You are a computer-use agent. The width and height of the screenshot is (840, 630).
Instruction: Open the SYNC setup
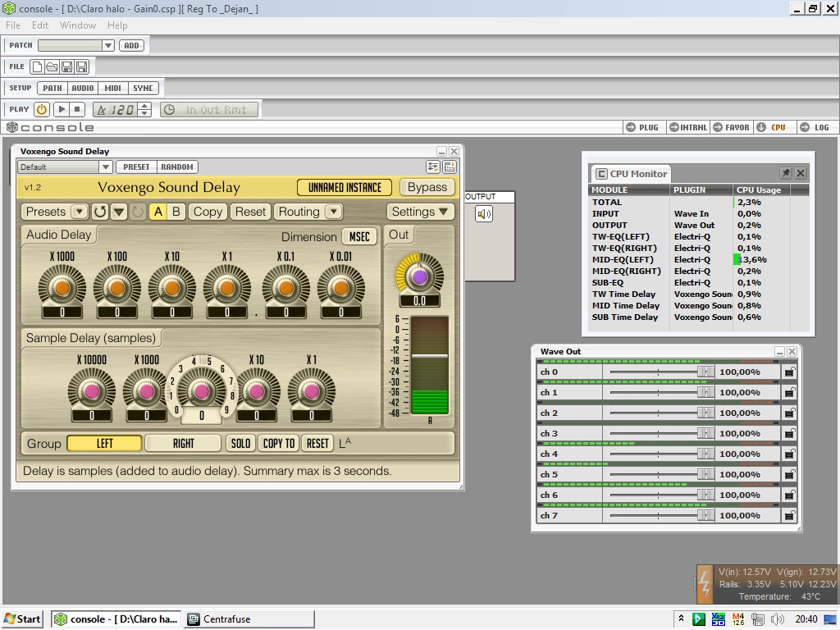143,89
